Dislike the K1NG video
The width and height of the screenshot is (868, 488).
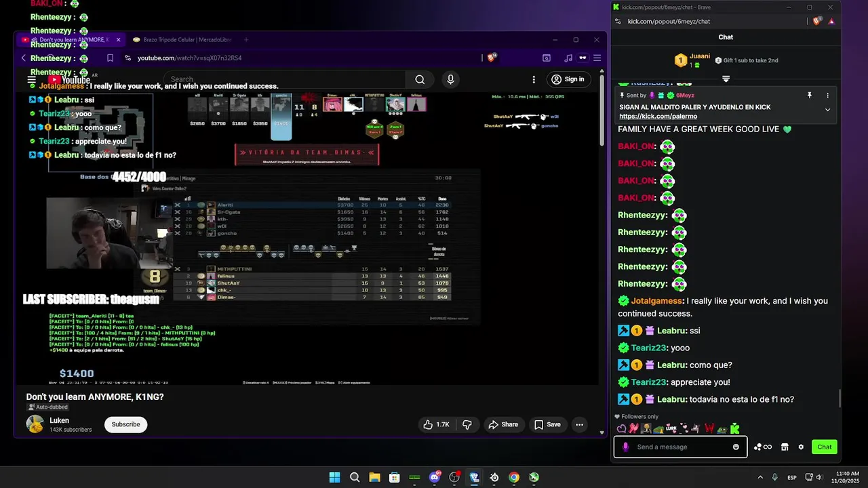467,424
